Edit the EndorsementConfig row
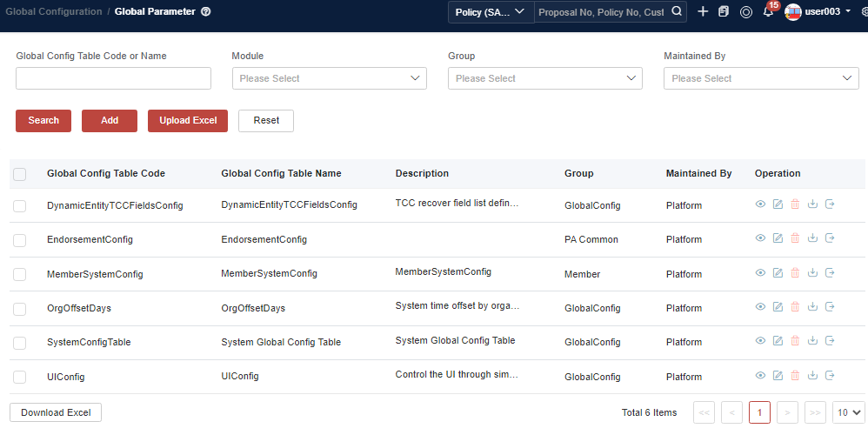 coord(778,238)
